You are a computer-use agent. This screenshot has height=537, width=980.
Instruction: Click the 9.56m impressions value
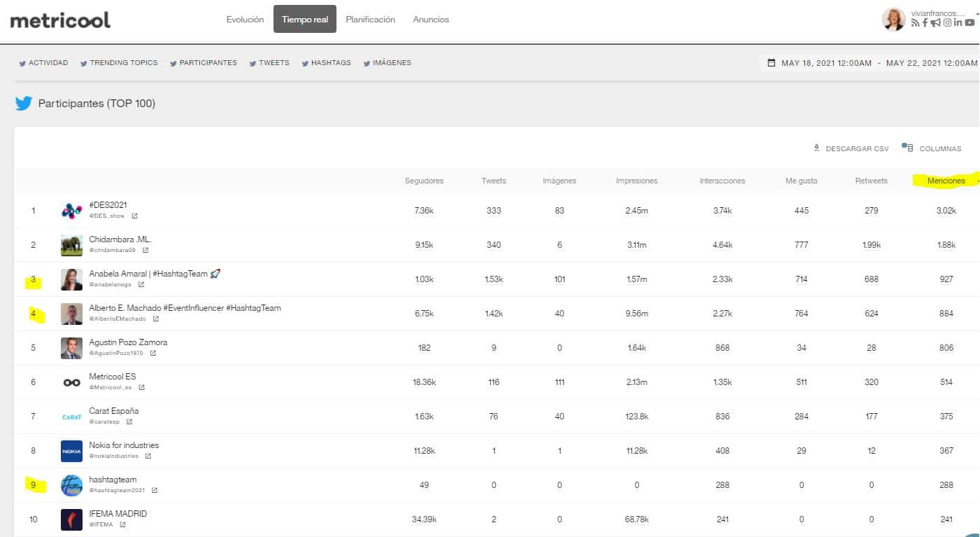(637, 314)
